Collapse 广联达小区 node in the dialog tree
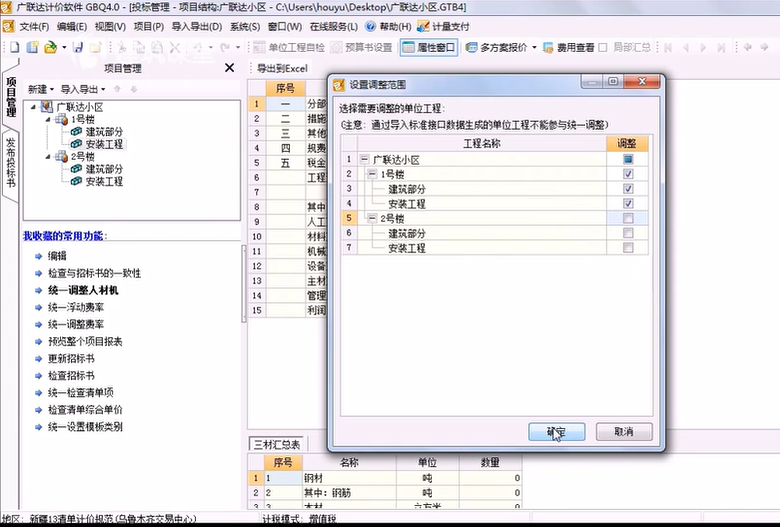780x527 pixels. [x=365, y=159]
